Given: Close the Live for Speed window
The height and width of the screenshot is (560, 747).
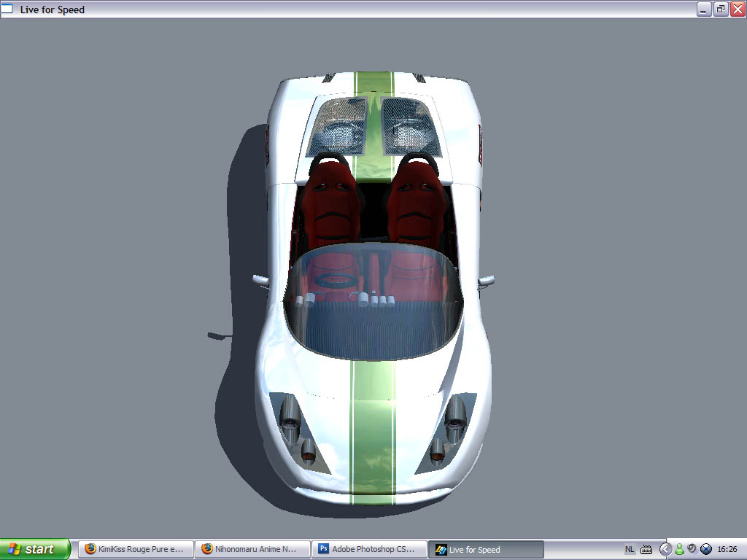Looking at the screenshot, I should pyautogui.click(x=738, y=9).
